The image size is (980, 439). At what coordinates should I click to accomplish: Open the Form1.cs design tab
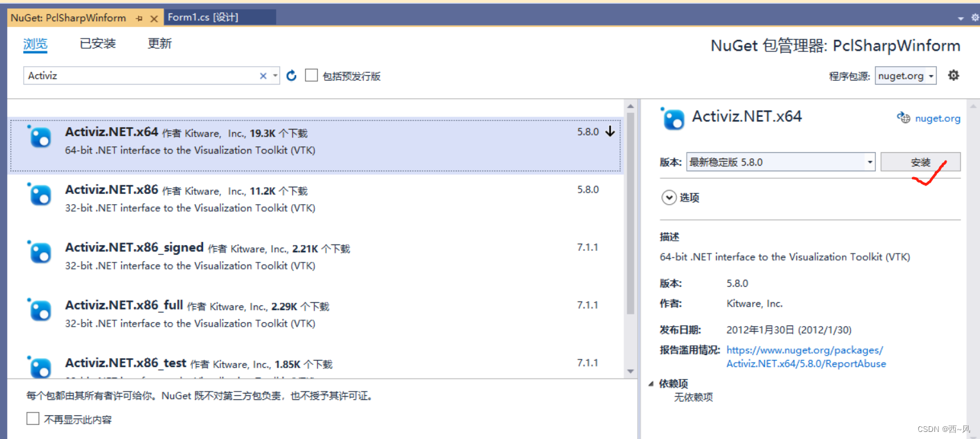[220, 18]
